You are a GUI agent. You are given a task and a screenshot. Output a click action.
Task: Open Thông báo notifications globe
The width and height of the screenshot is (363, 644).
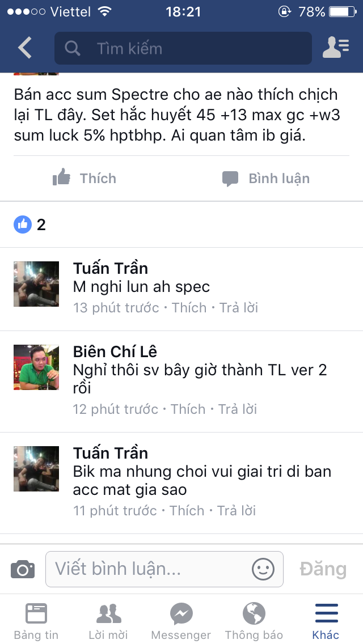(x=254, y=621)
